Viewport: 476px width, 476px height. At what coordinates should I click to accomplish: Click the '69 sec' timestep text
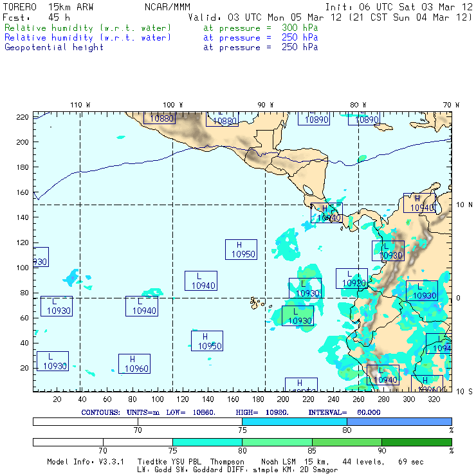click(411, 462)
